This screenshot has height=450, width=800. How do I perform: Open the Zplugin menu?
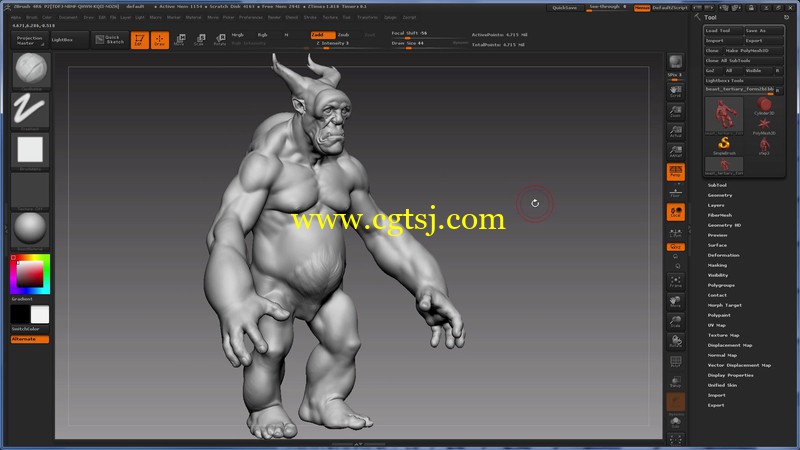390,17
